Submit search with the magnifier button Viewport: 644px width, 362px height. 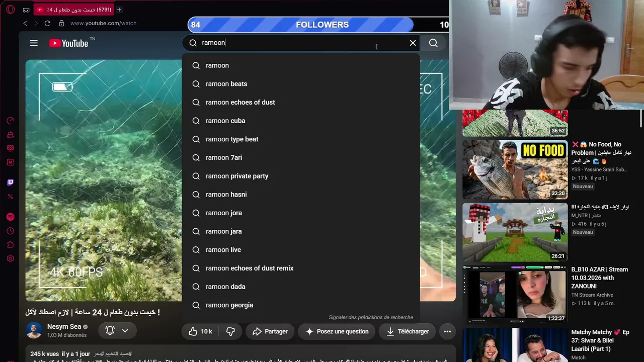(433, 43)
